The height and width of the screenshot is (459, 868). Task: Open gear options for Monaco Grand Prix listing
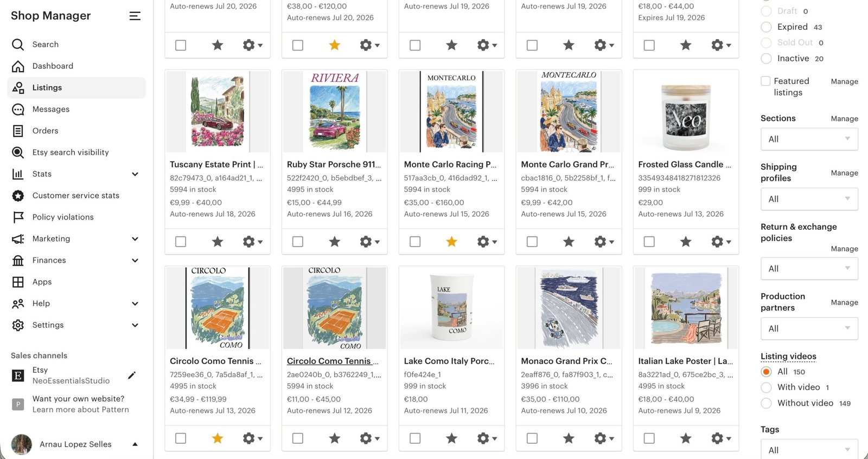click(603, 438)
